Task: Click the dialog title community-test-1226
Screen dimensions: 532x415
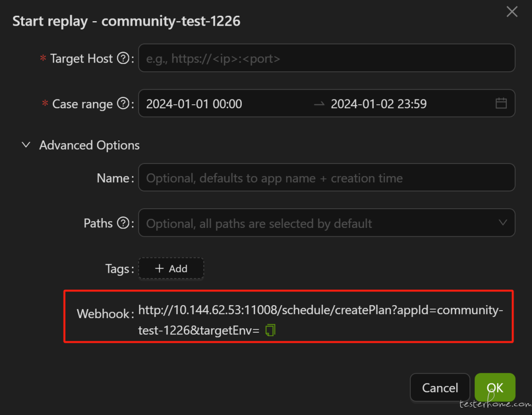Action: 170,21
